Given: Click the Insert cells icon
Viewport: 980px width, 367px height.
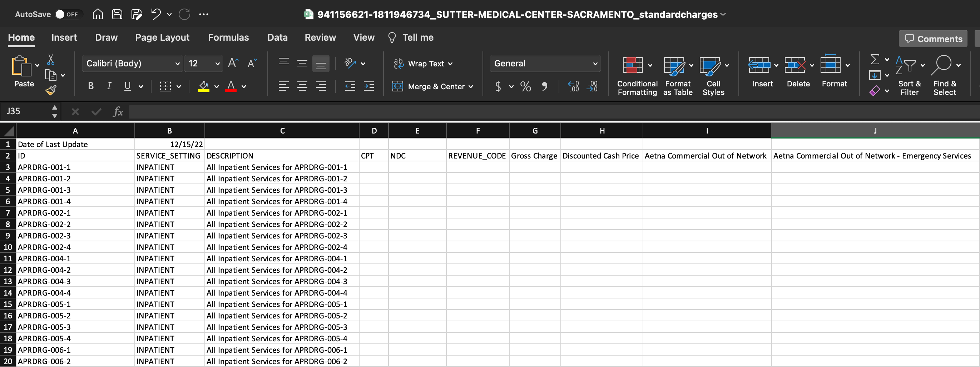Looking at the screenshot, I should coord(759,65).
